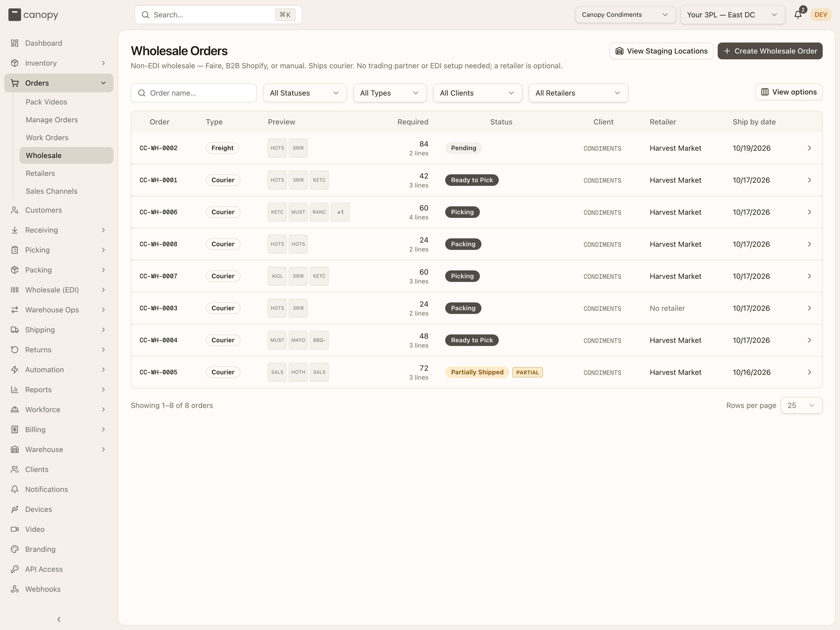The width and height of the screenshot is (840, 630).
Task: Click the Notifications bell icon in sidebar
Action: (x=15, y=489)
